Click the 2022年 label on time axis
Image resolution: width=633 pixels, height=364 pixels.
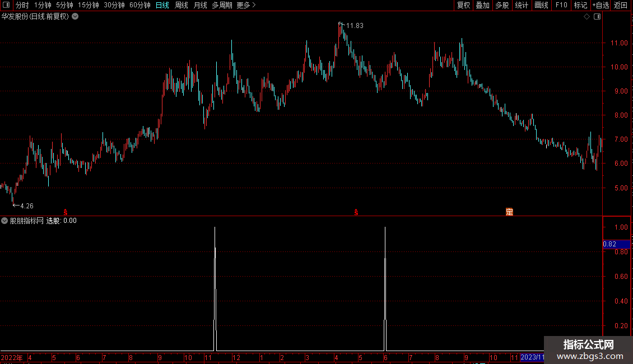click(x=12, y=357)
